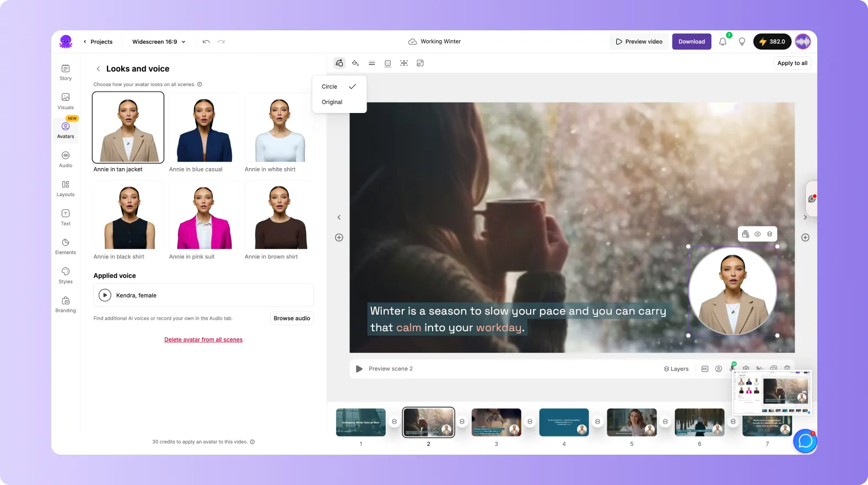868x485 pixels.
Task: Click Apply to all
Action: coord(792,63)
